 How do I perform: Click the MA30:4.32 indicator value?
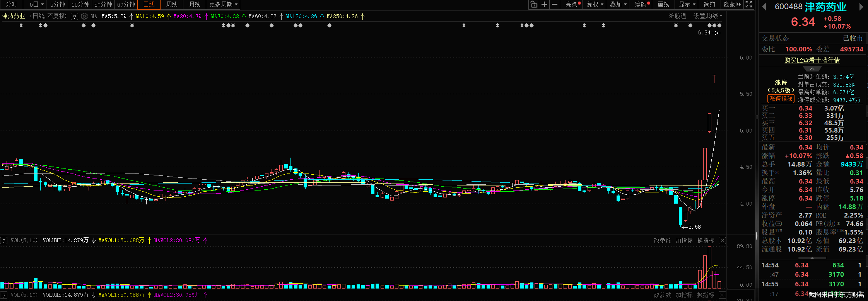(225, 16)
